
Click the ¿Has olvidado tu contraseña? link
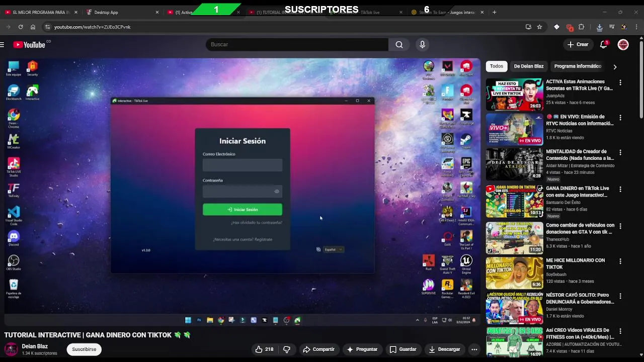(257, 223)
